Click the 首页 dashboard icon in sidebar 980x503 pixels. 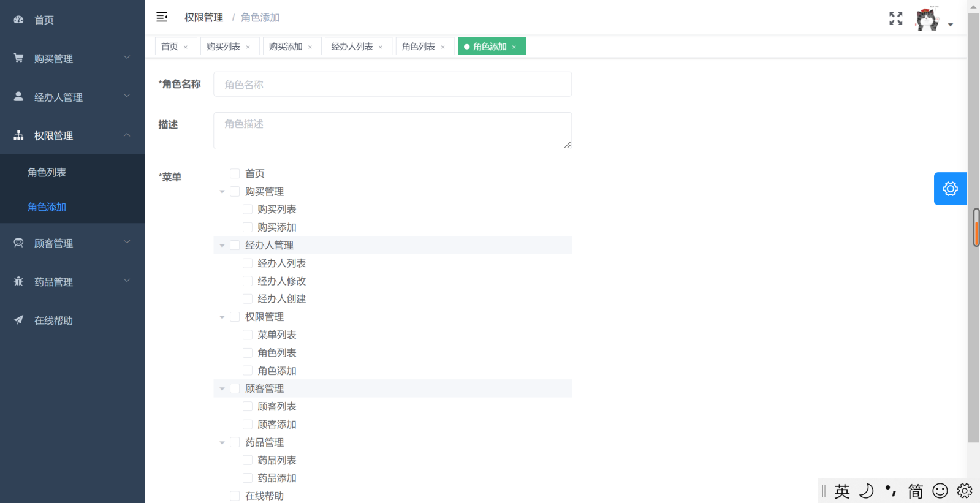pos(19,20)
